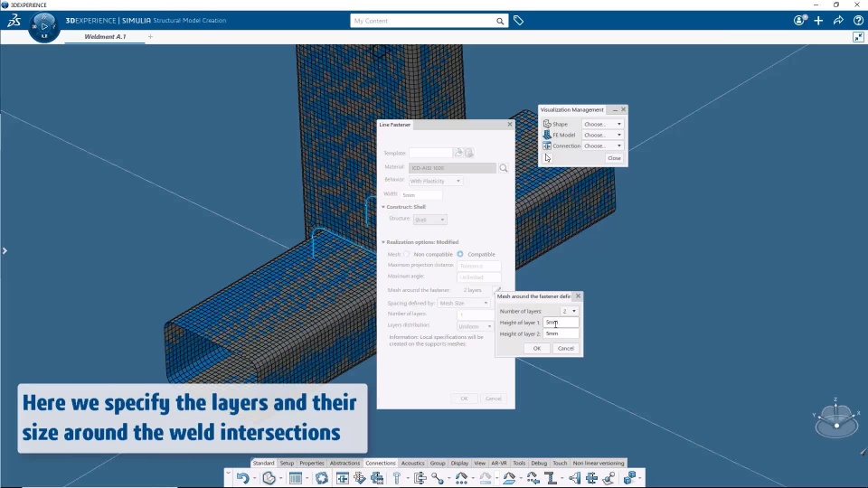
Task: Open the Spacing defined by dropdown
Action: pyautogui.click(x=463, y=304)
